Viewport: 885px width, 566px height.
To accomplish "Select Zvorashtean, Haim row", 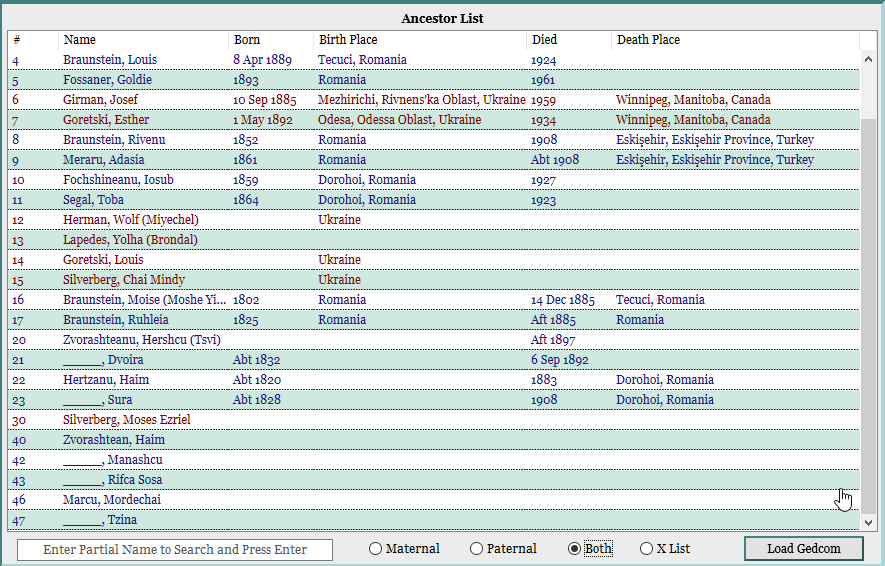I will click(x=433, y=440).
